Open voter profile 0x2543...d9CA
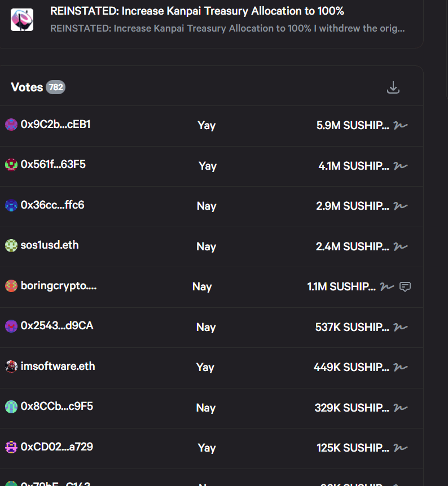Screen dimensions: 448x486 [57, 325]
